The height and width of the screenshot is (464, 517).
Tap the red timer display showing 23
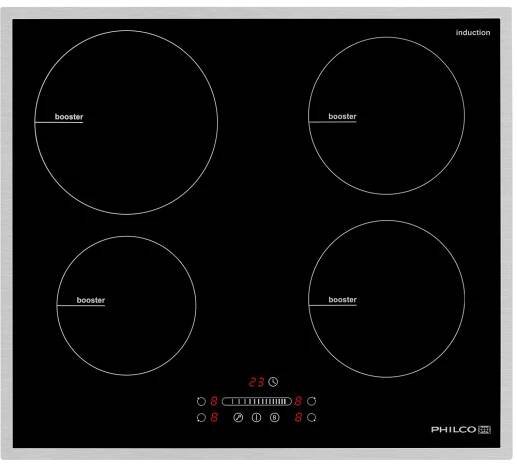point(256,382)
